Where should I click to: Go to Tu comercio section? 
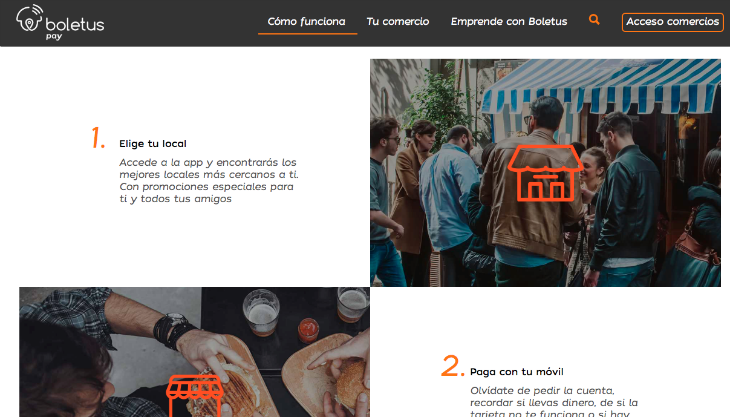click(x=398, y=21)
